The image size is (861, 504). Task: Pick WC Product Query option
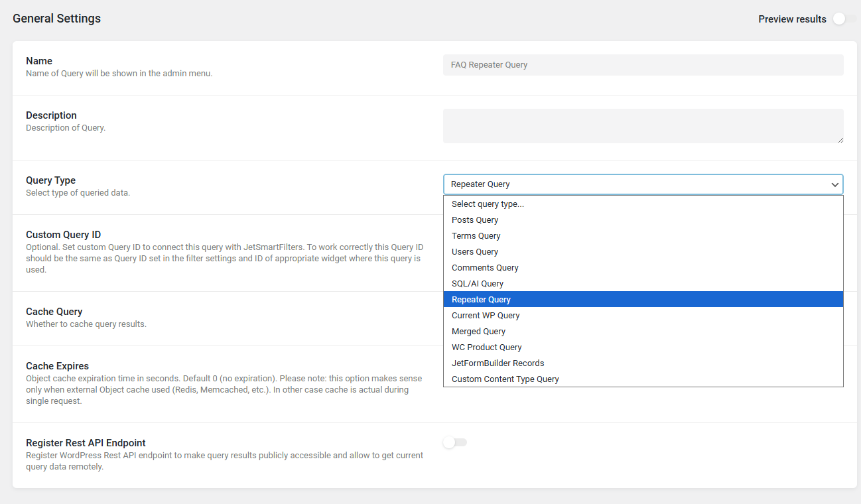tap(486, 347)
